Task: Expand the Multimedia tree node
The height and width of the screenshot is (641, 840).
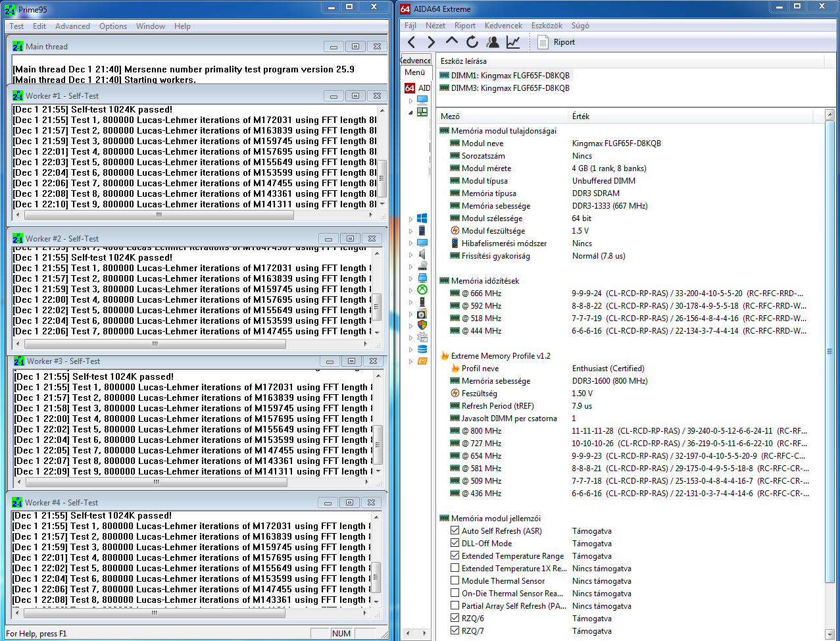Action: pyautogui.click(x=411, y=255)
